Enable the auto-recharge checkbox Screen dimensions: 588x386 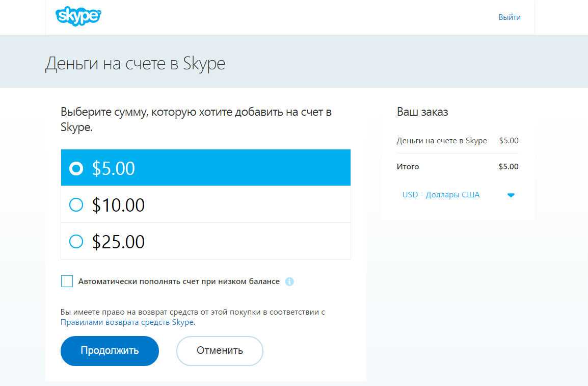pos(67,281)
